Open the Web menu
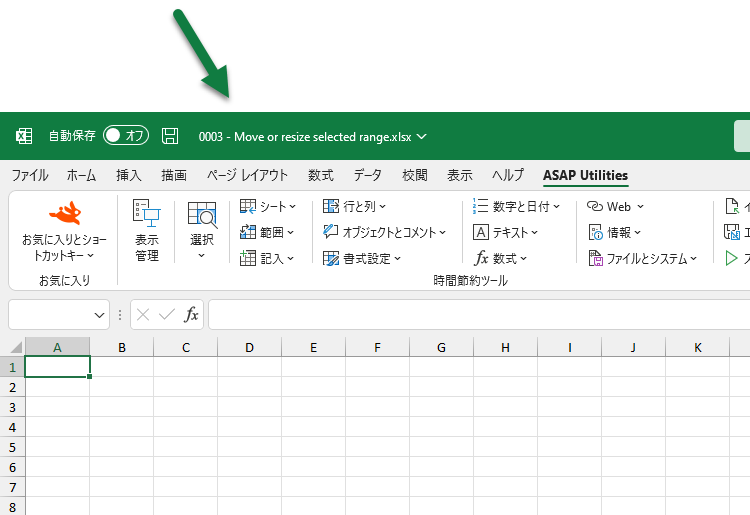The height and width of the screenshot is (515, 750). (615, 207)
